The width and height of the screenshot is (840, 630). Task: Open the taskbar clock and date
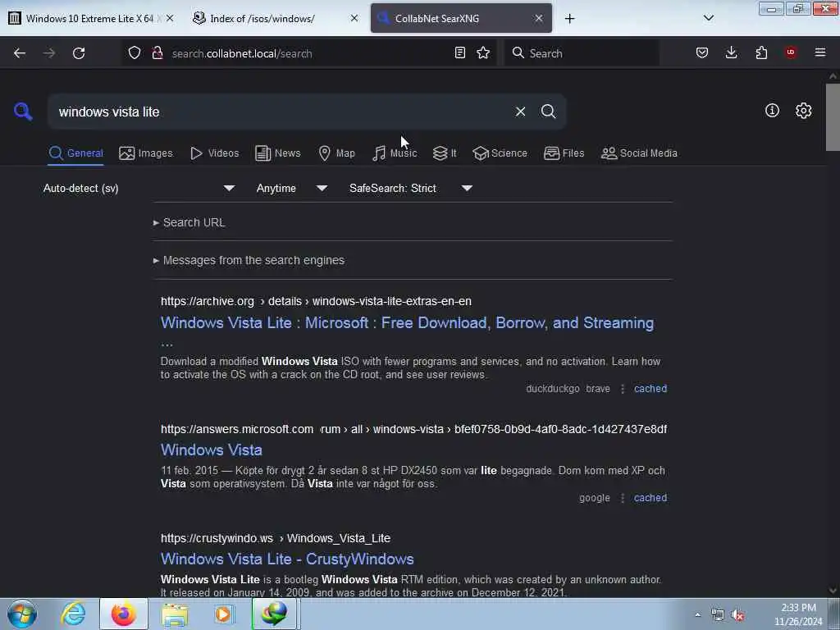pyautogui.click(x=798, y=614)
